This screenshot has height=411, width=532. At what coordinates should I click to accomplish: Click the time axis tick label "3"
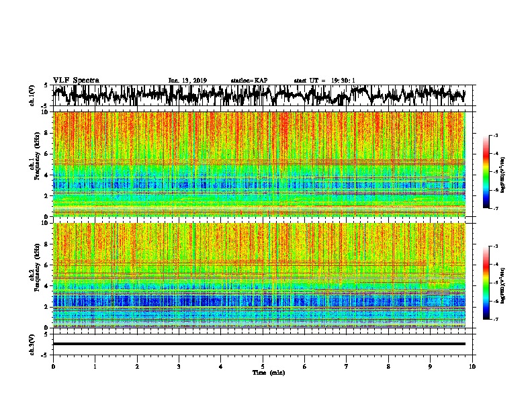coord(179,367)
